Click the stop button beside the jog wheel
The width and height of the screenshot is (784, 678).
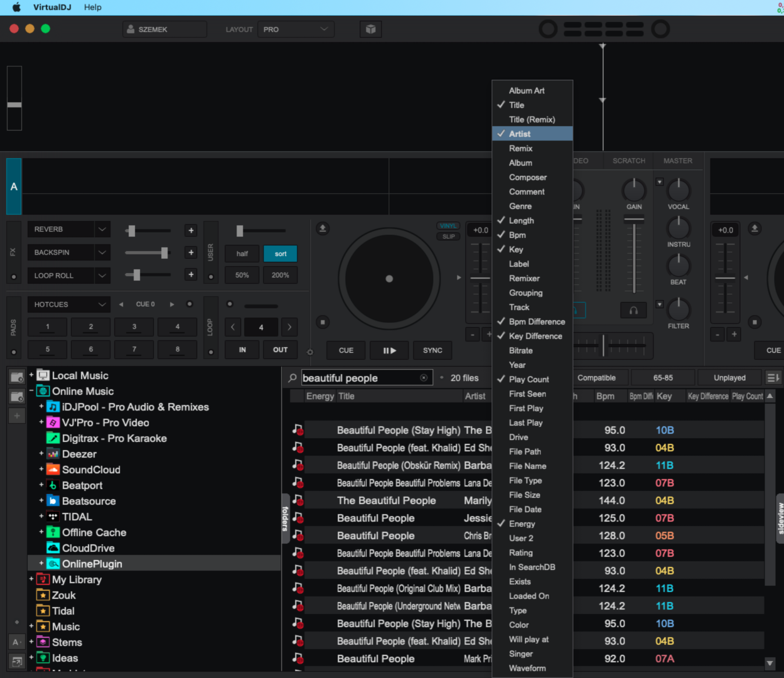pyautogui.click(x=323, y=322)
